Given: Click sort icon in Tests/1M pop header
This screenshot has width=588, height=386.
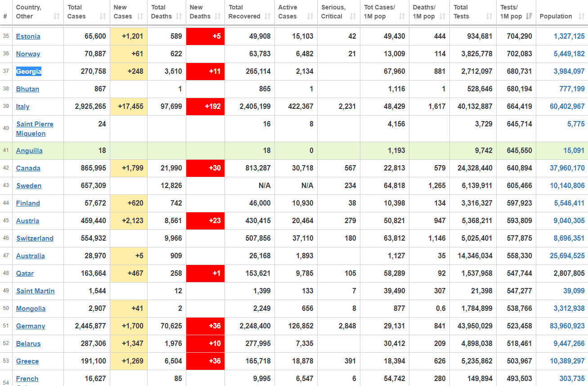Looking at the screenshot, I should click(529, 16).
